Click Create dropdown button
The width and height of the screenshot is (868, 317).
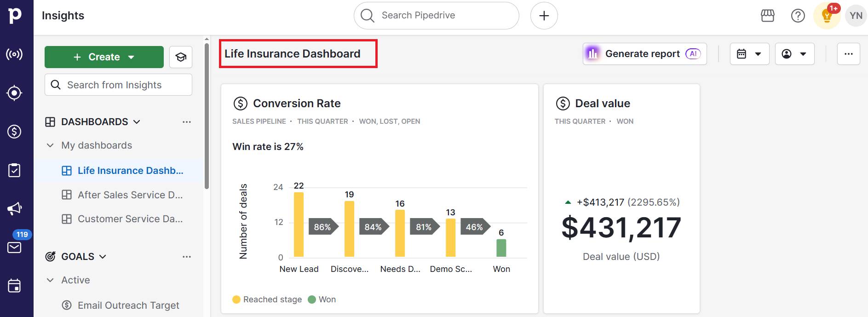click(104, 57)
